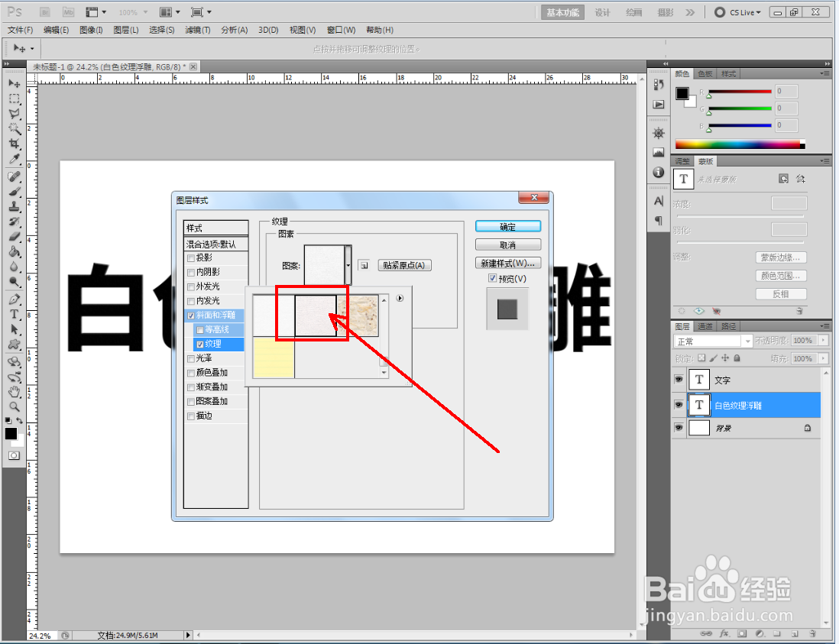The image size is (839, 644).
Task: Select the Rectangular Marquee tool
Action: (14, 99)
